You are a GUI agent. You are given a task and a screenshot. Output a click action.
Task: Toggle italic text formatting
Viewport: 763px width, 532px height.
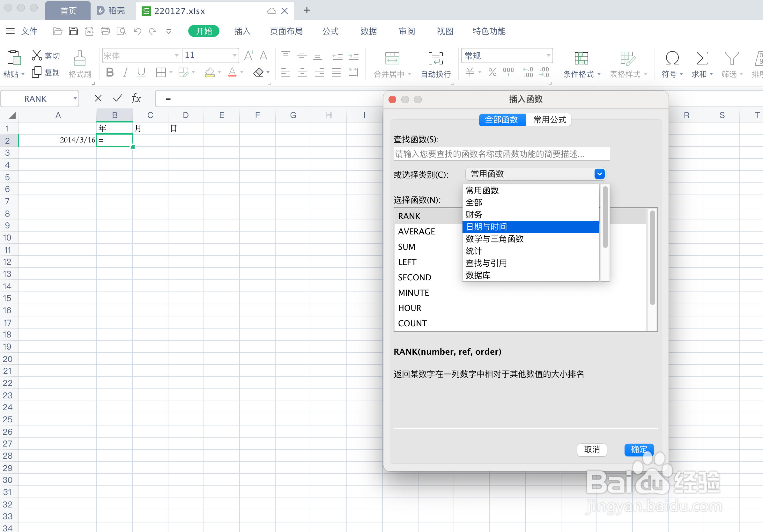point(126,72)
